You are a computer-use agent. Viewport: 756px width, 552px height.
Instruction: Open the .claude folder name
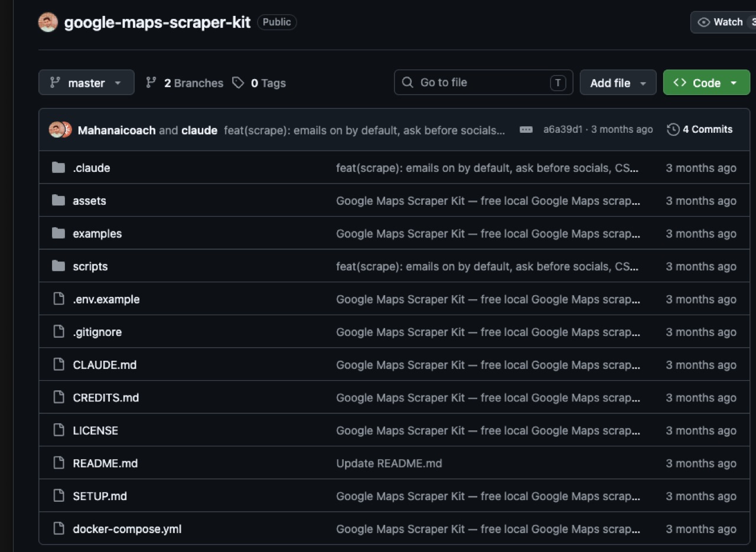[x=92, y=168]
